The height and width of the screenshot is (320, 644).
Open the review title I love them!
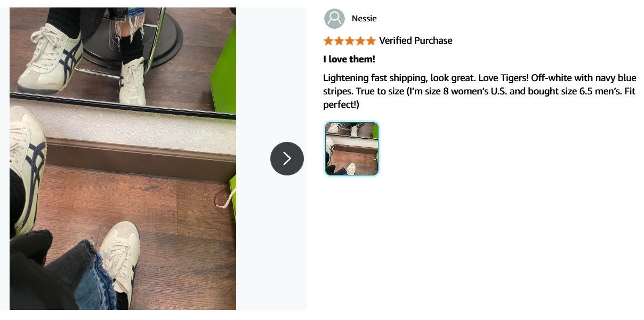349,59
